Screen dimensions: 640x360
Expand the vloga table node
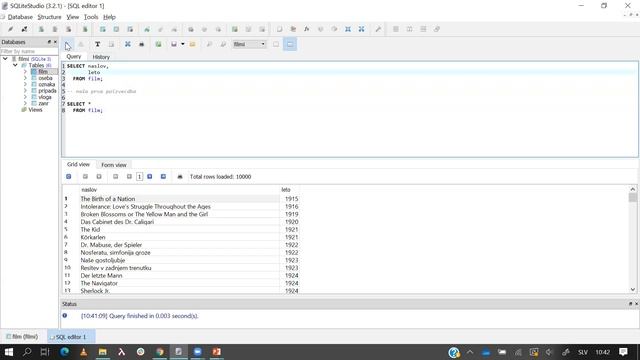coord(25,97)
